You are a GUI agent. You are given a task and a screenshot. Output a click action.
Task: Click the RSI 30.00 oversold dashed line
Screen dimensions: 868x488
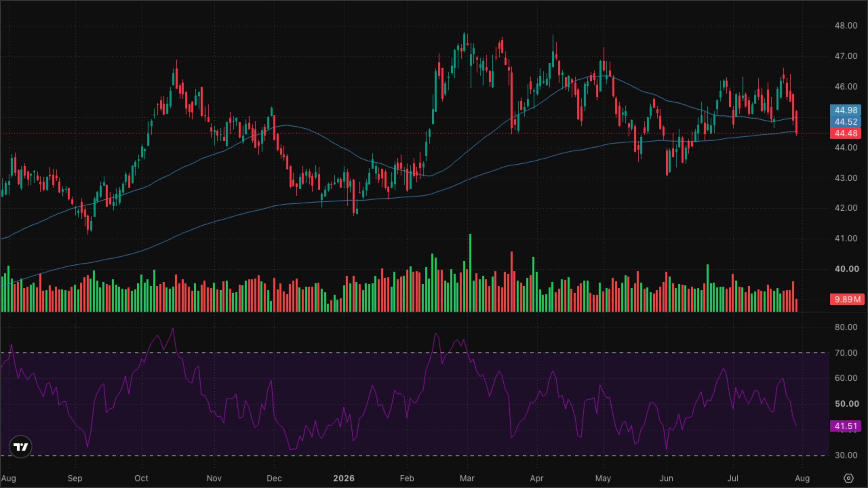click(414, 456)
